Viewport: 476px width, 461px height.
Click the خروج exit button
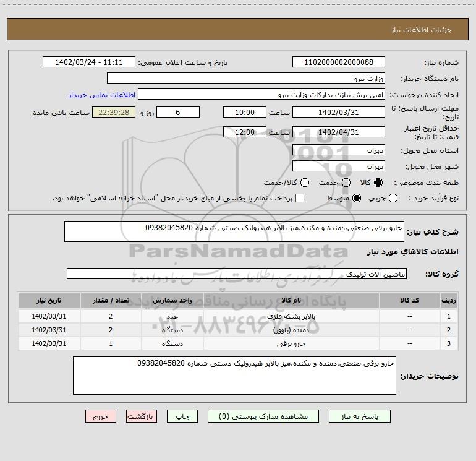(x=101, y=416)
